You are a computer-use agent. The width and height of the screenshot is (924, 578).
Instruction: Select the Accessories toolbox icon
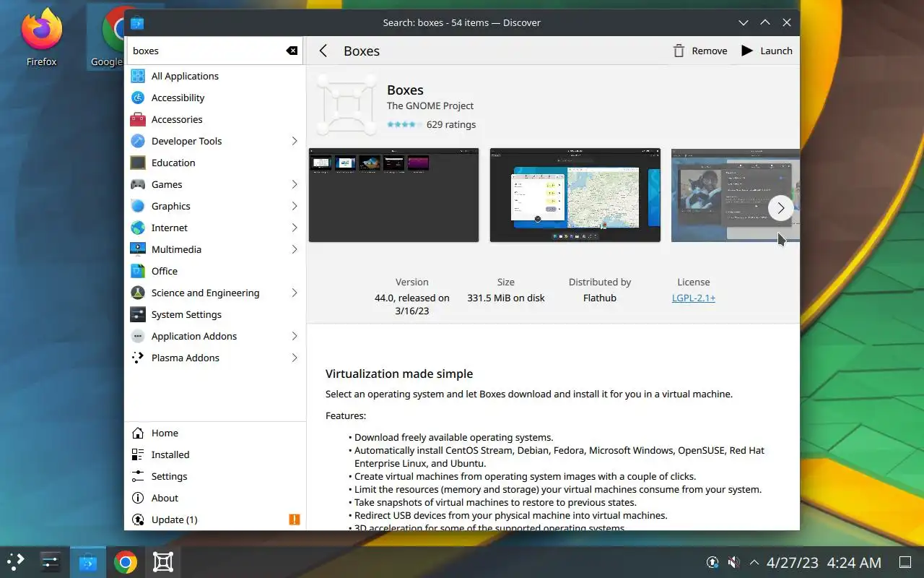pyautogui.click(x=138, y=119)
